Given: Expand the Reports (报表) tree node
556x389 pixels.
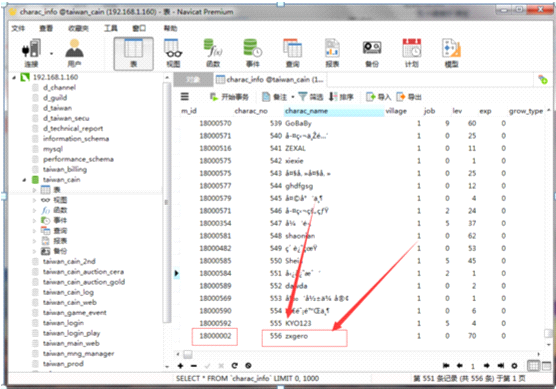Looking at the screenshot, I should [34, 241].
